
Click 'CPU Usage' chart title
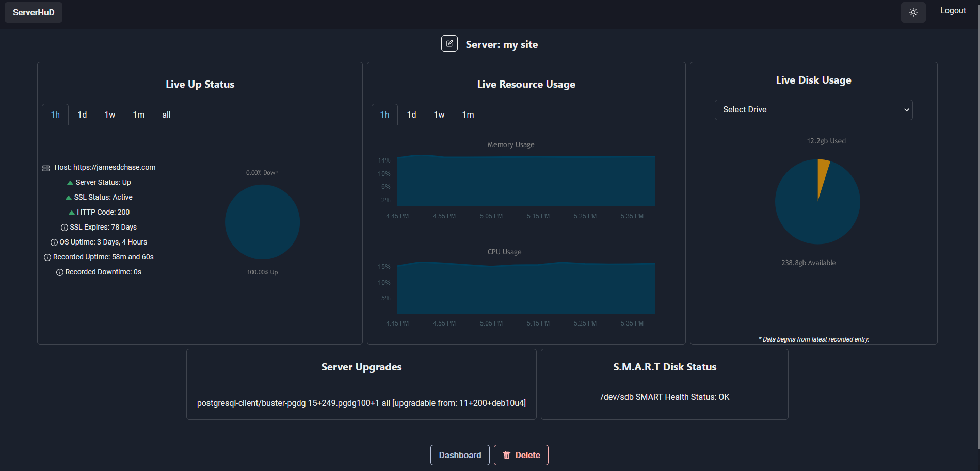[x=504, y=252]
